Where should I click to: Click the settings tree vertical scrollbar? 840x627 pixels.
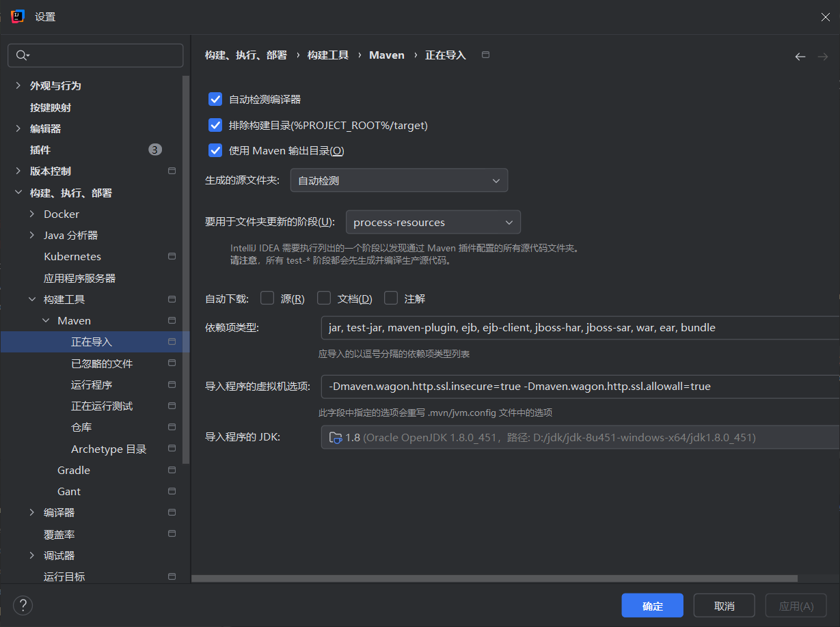(185, 270)
